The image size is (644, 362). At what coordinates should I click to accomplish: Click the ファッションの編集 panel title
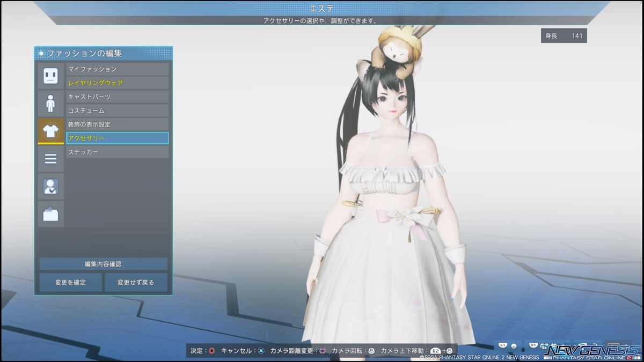click(84, 54)
